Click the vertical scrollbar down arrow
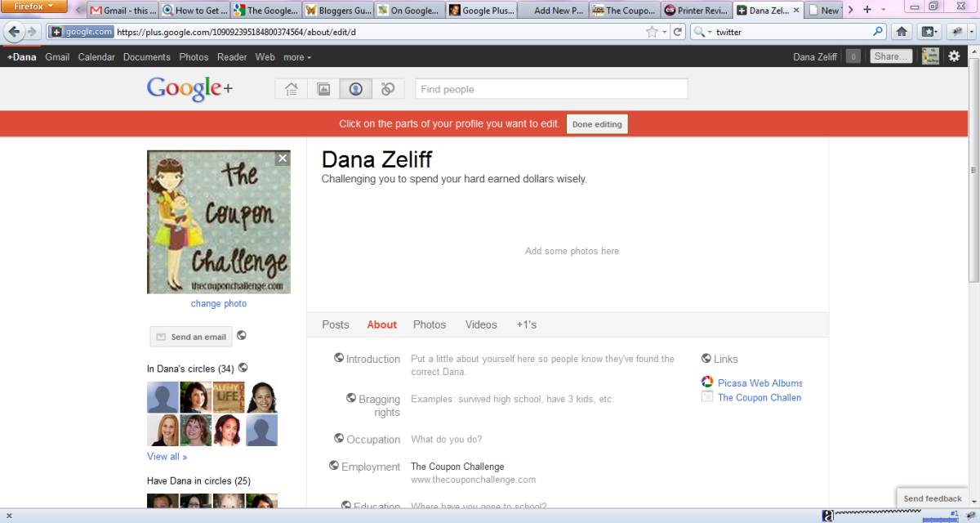 click(x=973, y=503)
